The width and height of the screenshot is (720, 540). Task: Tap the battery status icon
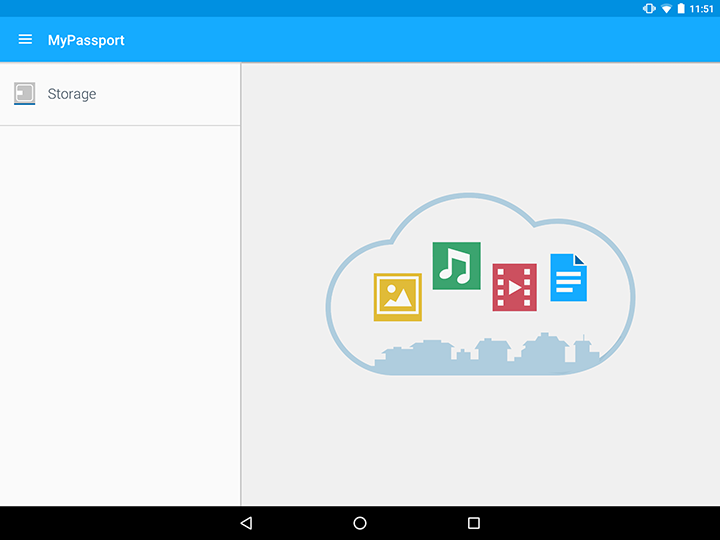(681, 8)
